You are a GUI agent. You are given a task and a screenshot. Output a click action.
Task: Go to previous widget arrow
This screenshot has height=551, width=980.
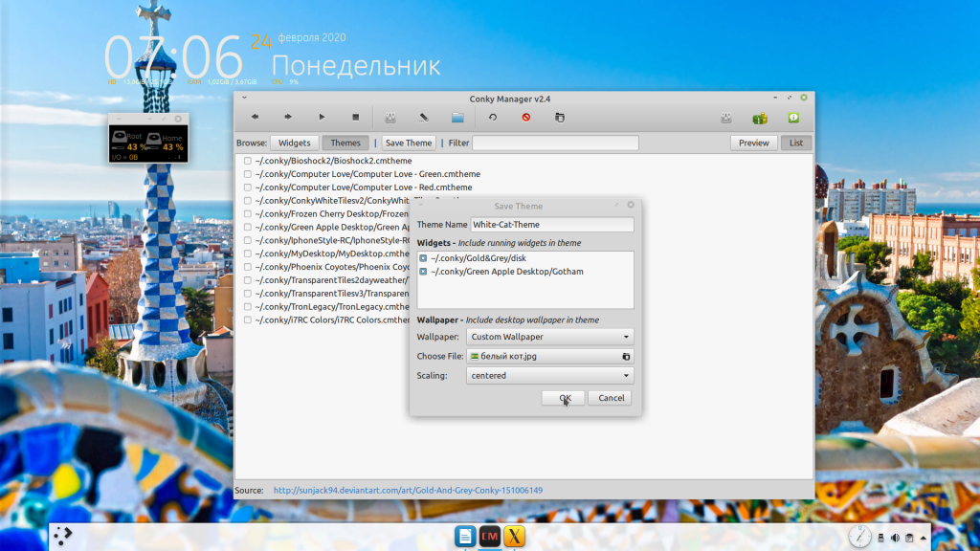[255, 118]
